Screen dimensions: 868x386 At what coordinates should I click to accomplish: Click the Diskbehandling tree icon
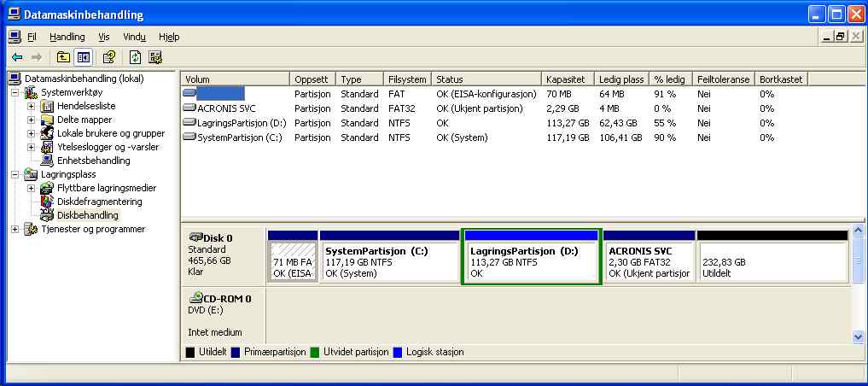(48, 215)
